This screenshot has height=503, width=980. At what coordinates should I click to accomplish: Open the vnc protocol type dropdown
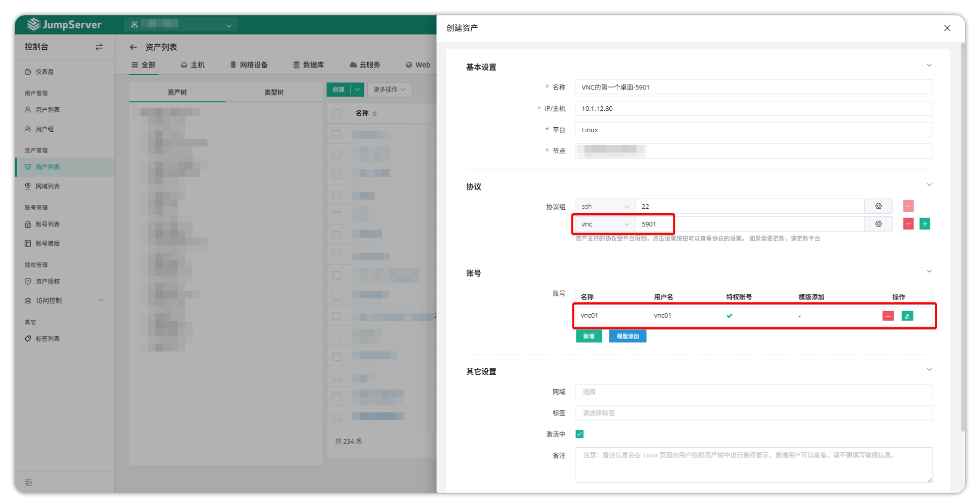point(605,224)
